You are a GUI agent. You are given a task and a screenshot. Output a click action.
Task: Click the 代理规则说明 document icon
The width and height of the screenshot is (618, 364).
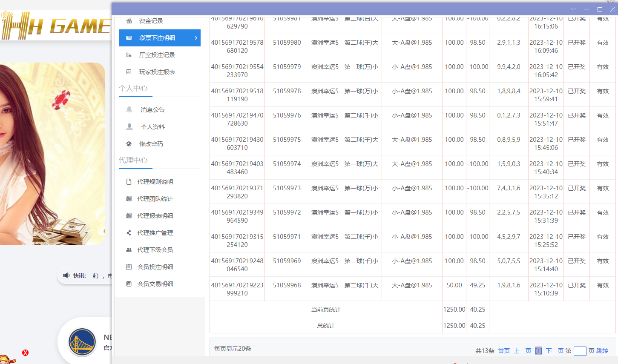[x=129, y=182]
